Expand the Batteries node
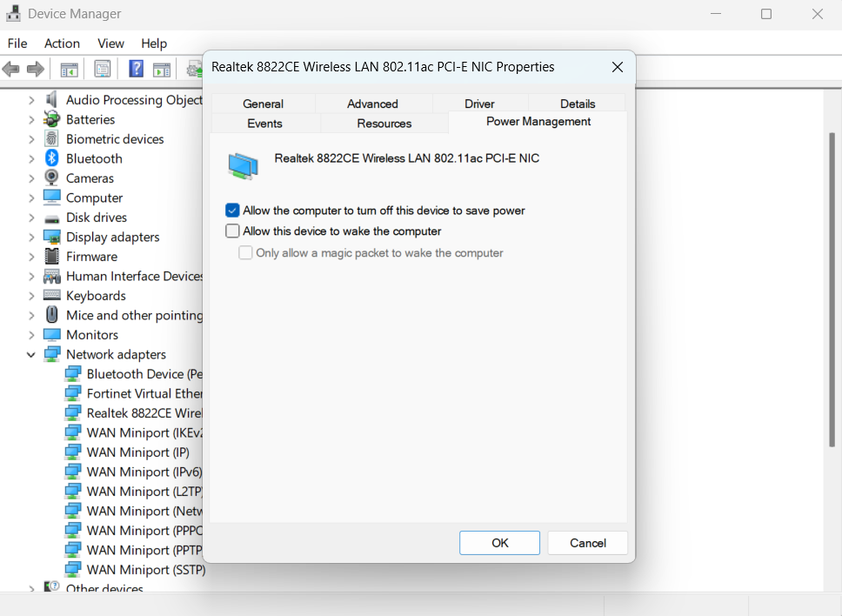Image resolution: width=842 pixels, height=616 pixels. (31, 120)
